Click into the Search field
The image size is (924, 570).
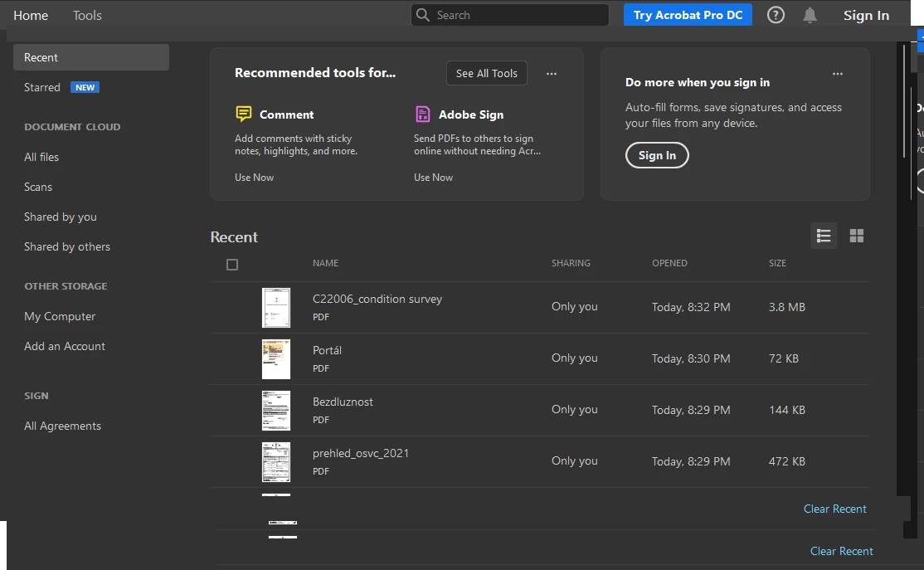tap(510, 15)
